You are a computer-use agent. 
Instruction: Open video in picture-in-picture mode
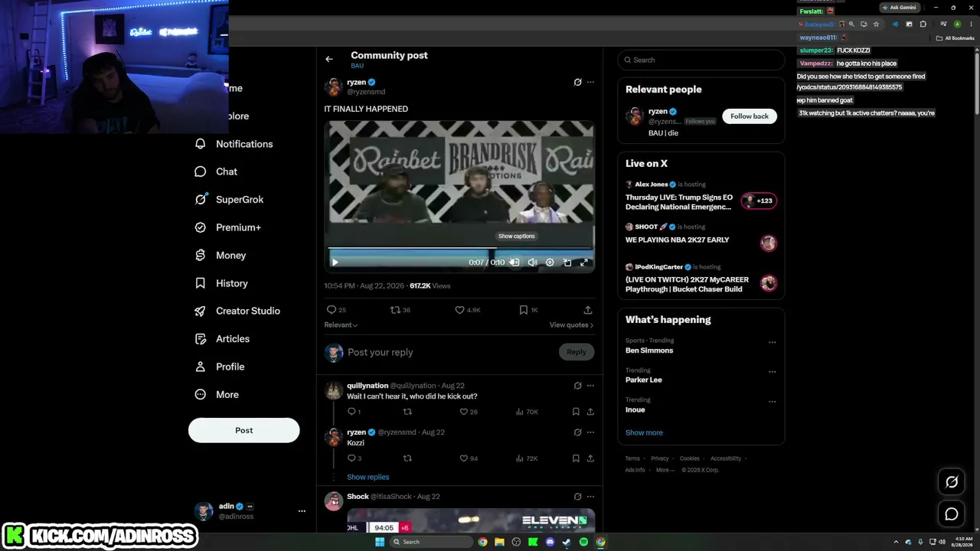tap(567, 262)
